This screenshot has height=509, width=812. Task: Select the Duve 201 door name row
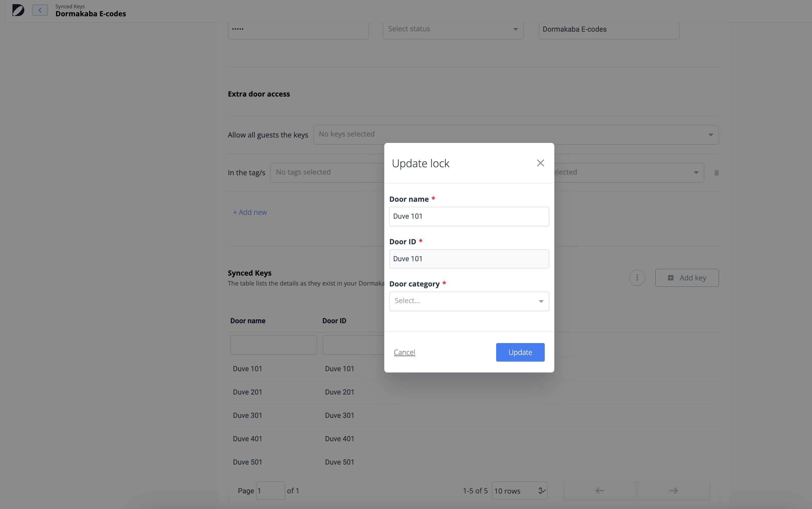click(x=247, y=392)
